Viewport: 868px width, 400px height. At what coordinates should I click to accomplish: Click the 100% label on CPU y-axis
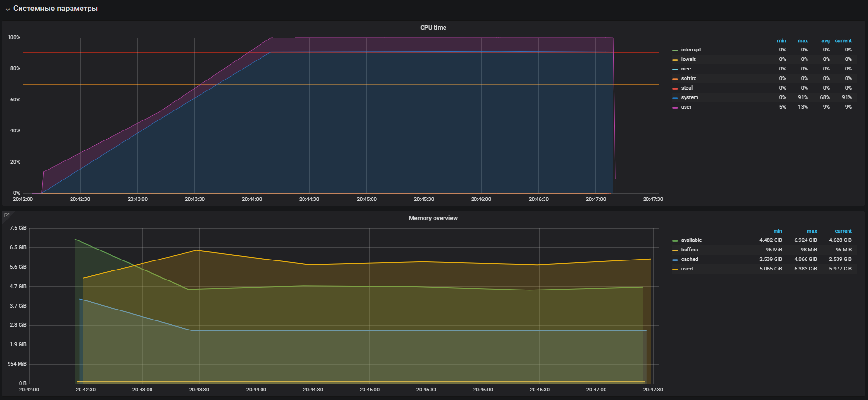14,37
